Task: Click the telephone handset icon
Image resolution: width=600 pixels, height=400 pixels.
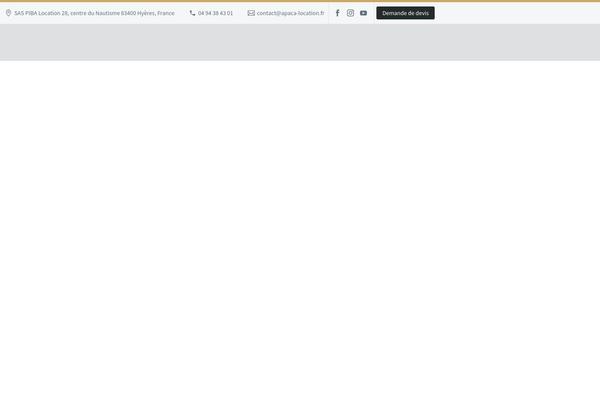Action: [192, 13]
